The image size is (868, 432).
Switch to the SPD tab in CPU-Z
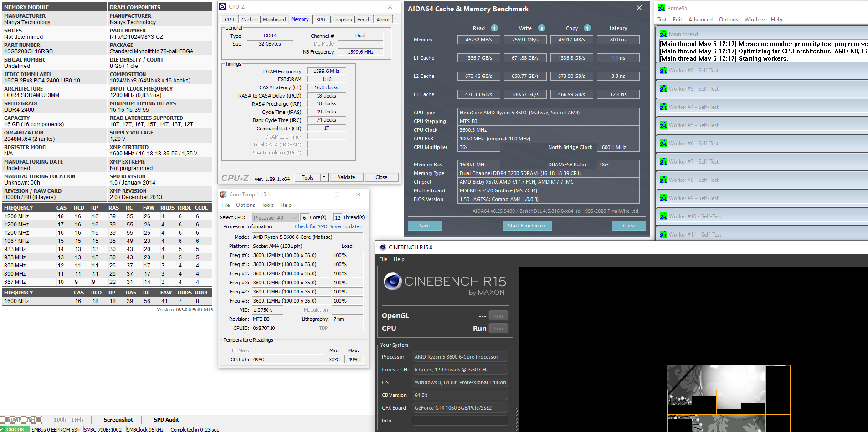321,20
